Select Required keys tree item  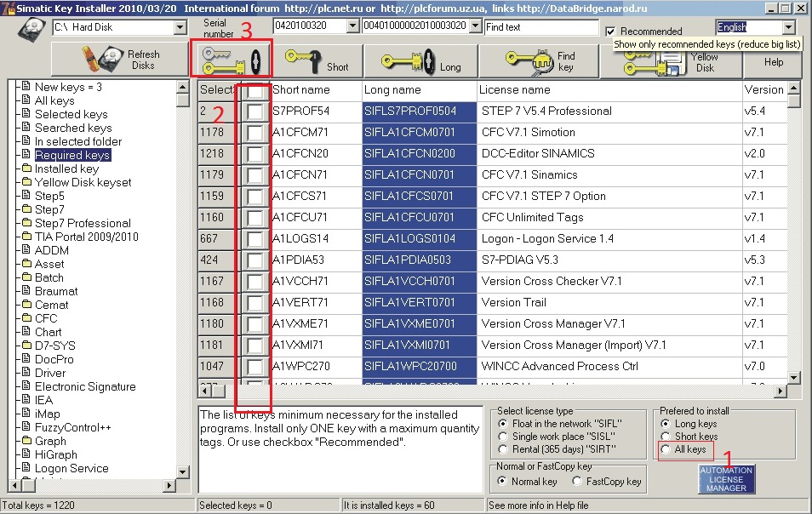click(72, 155)
